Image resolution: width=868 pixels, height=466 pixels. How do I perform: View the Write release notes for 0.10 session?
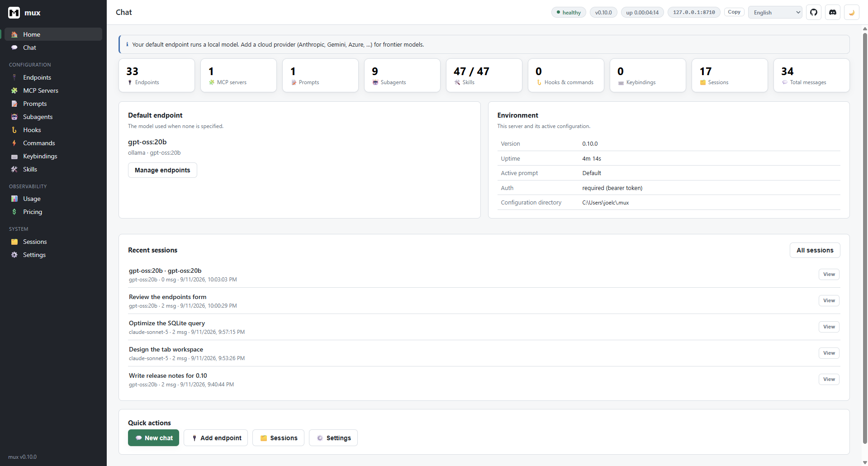pos(829,380)
